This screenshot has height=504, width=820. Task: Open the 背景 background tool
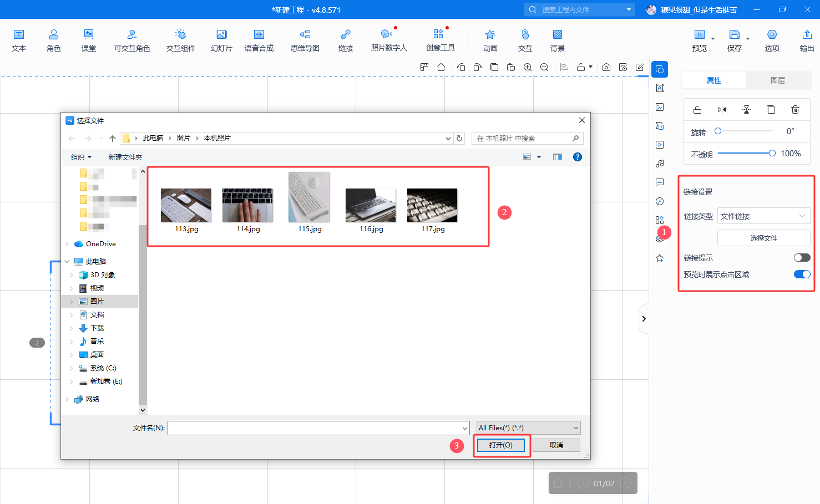point(557,40)
